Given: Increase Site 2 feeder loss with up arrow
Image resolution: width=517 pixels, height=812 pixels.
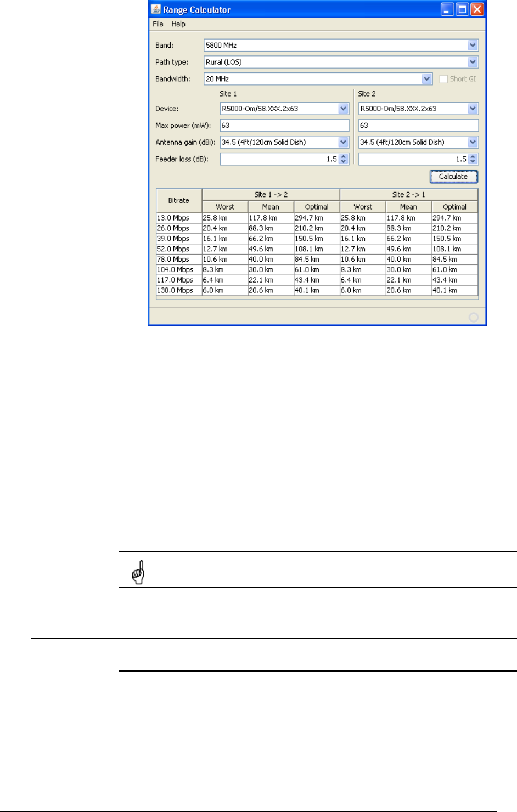Looking at the screenshot, I should click(474, 156).
